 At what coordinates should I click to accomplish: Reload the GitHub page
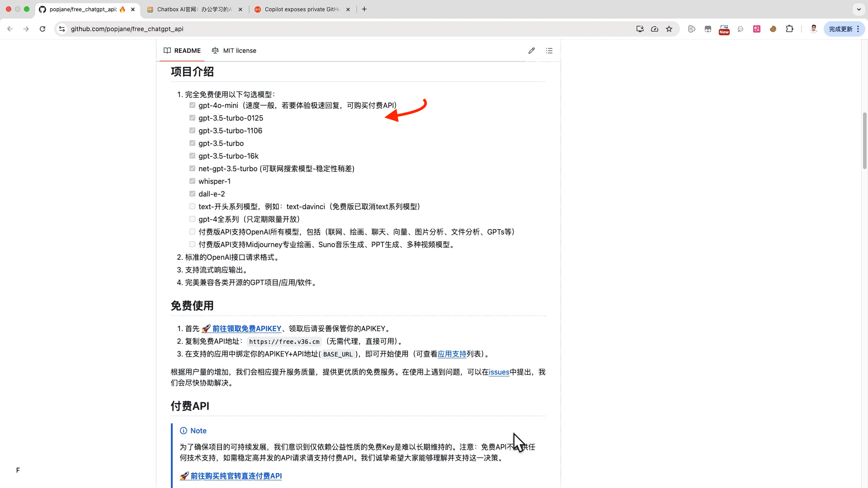[42, 29]
